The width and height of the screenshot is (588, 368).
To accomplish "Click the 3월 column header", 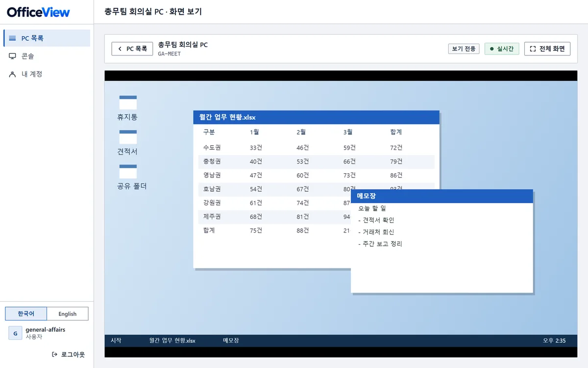I will (348, 132).
